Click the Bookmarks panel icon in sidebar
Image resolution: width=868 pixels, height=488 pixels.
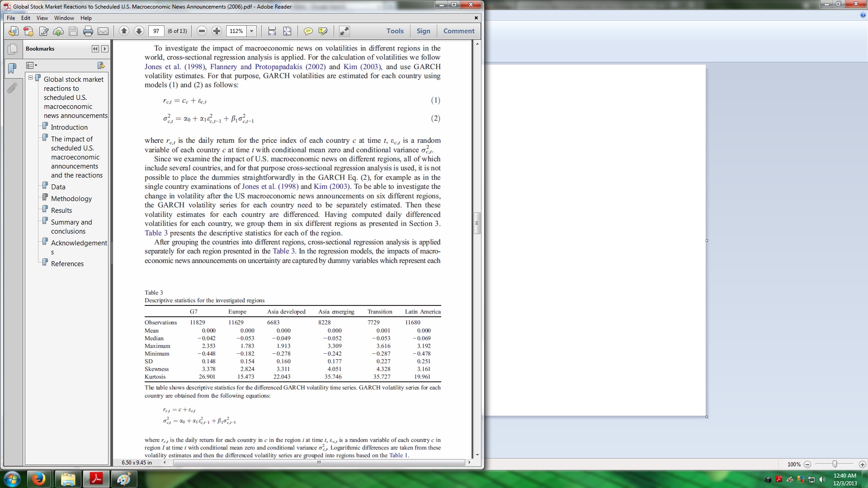pos(12,68)
